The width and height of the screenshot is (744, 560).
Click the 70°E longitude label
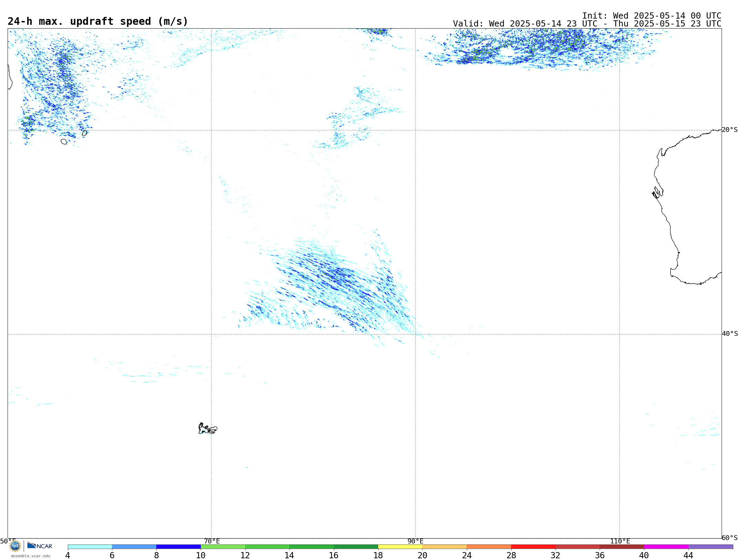tap(212, 541)
